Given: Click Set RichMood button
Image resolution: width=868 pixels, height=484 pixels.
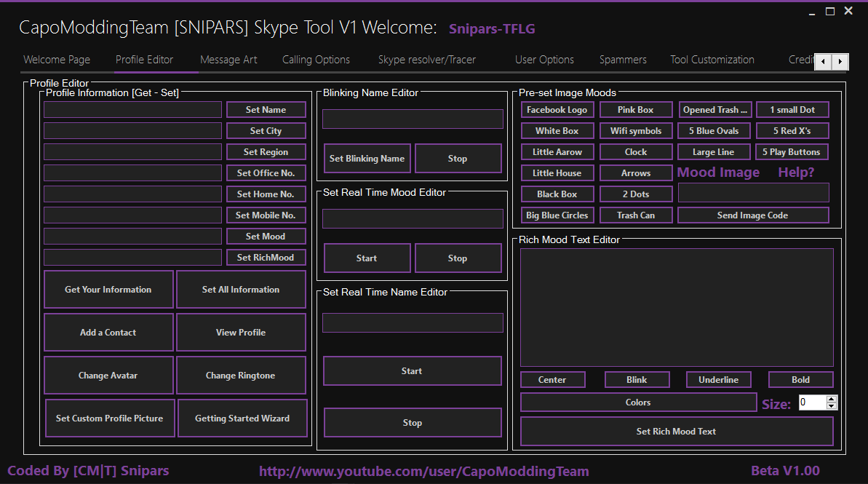Looking at the screenshot, I should coord(266,257).
